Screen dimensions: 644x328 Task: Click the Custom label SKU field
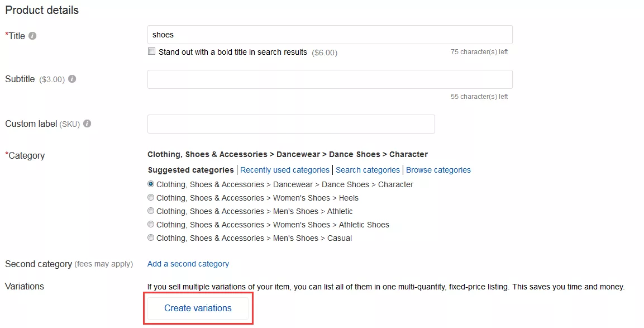tap(291, 123)
